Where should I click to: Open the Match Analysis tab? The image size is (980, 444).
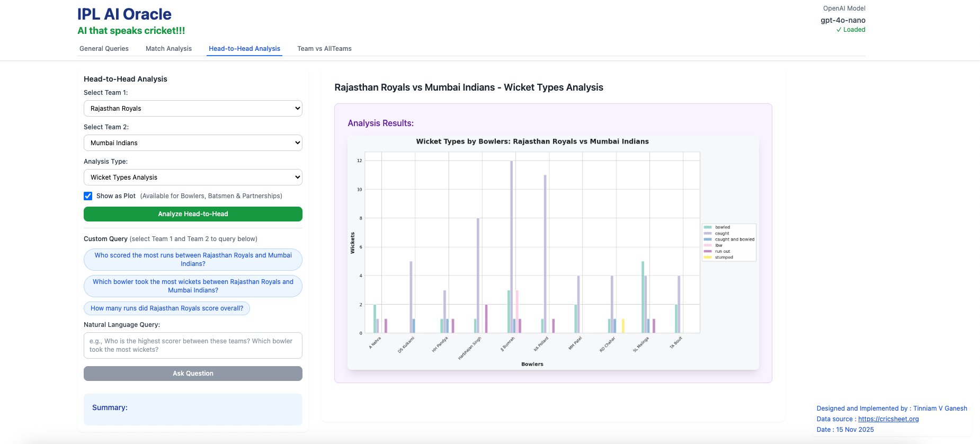coord(168,49)
